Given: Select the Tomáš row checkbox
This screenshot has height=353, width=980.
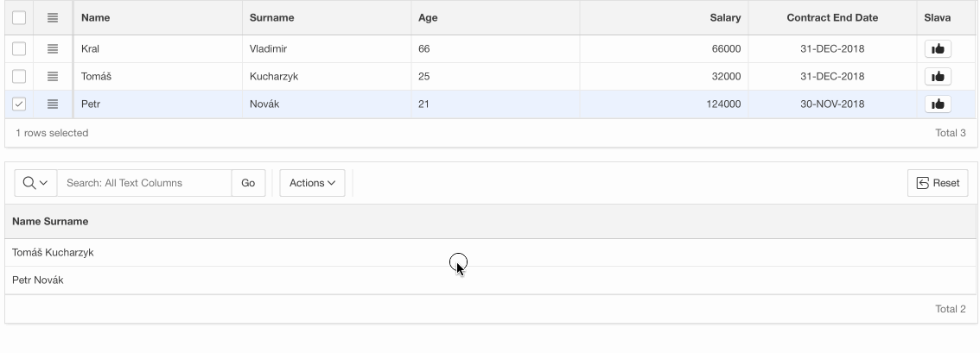Looking at the screenshot, I should point(19,77).
